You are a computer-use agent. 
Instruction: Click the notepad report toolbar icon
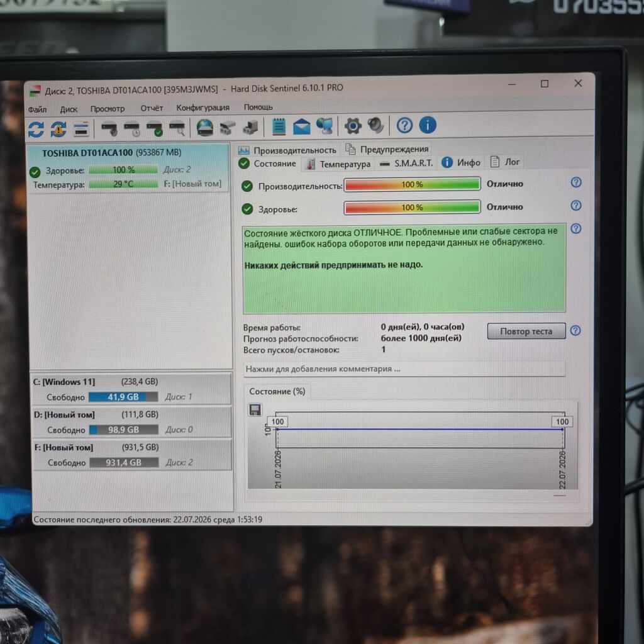coord(279,126)
